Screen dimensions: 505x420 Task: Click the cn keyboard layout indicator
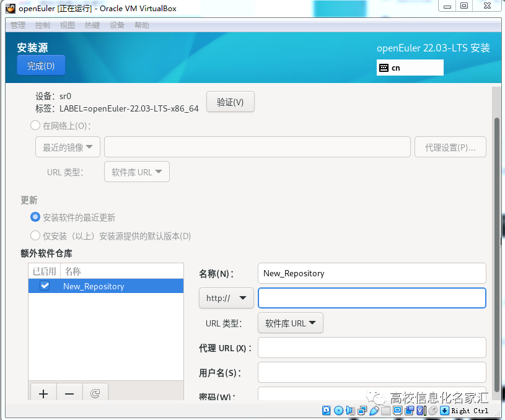point(410,68)
